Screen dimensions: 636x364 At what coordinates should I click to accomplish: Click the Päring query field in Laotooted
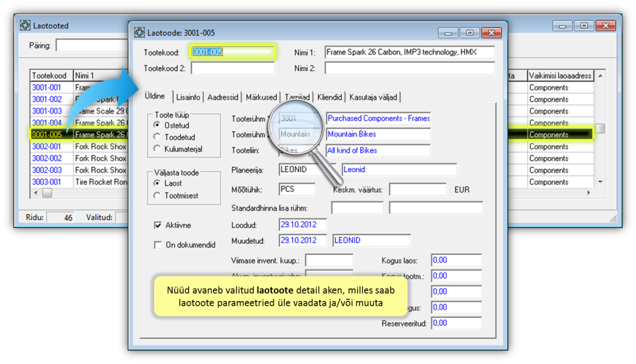(x=92, y=45)
